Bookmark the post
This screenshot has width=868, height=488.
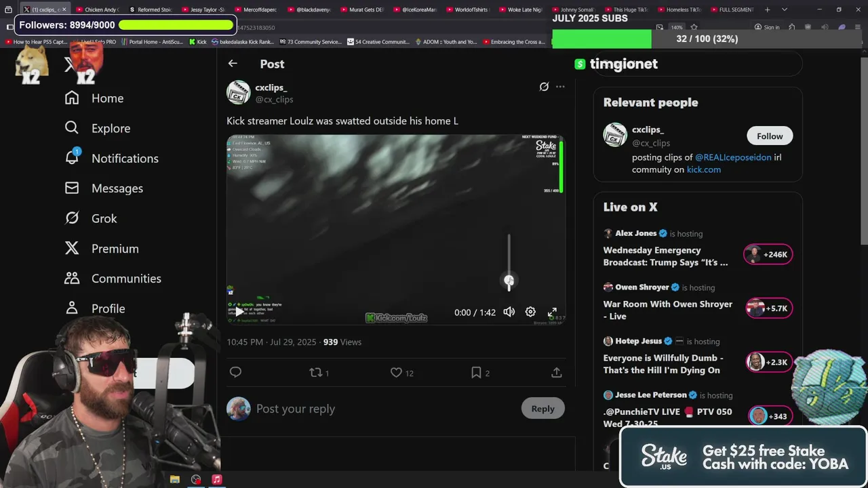(x=476, y=372)
